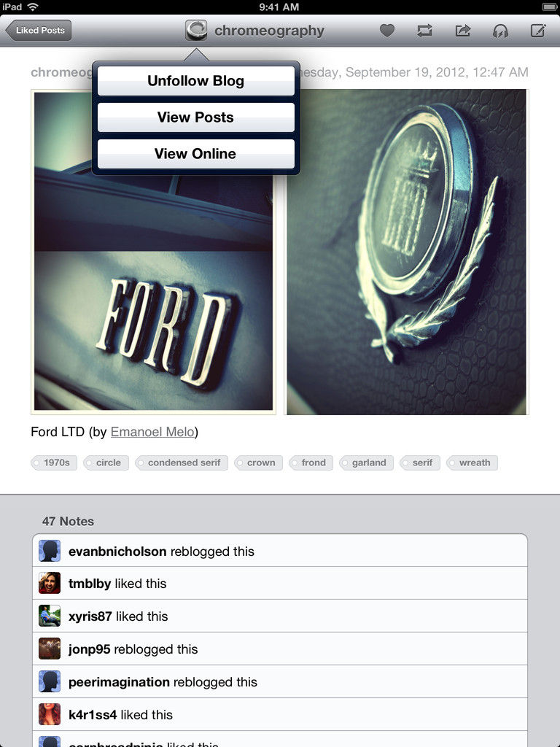Open xyris87's avatar in notes

(50, 616)
